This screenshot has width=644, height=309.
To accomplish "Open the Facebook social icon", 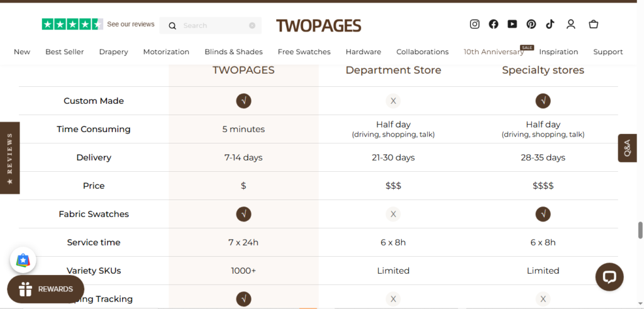I will [x=493, y=25].
